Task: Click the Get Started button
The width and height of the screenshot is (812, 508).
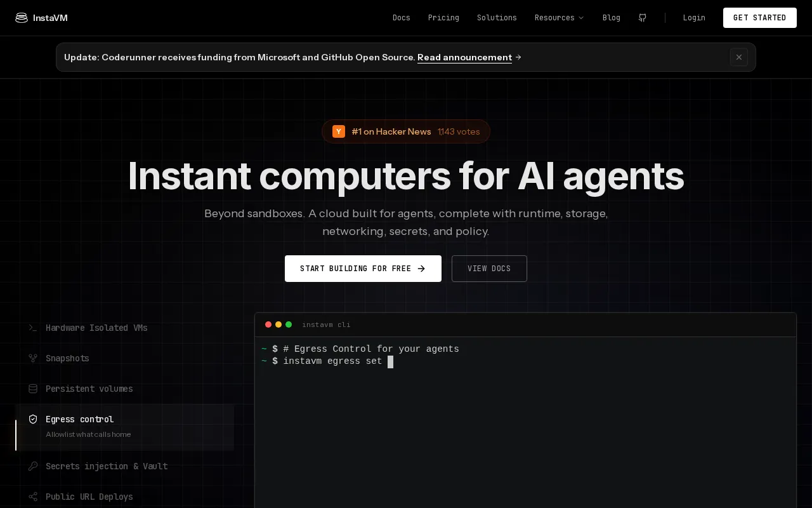Action: 760,18
